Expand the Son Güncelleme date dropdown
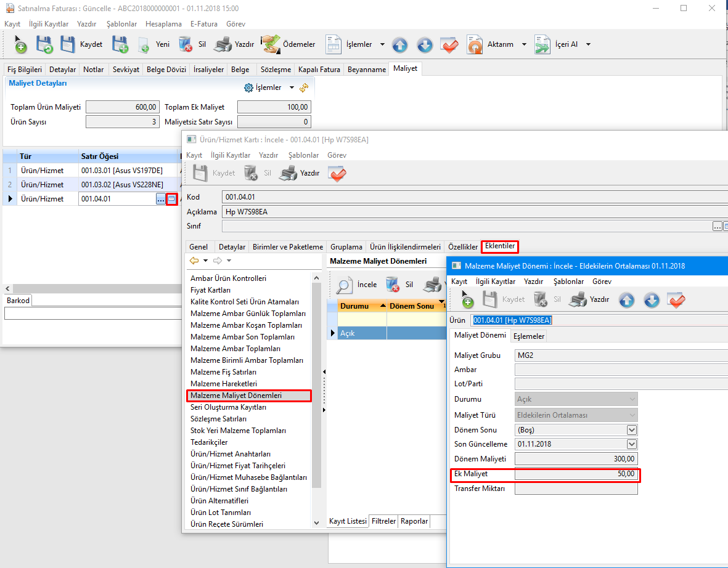The width and height of the screenshot is (728, 568). point(631,444)
